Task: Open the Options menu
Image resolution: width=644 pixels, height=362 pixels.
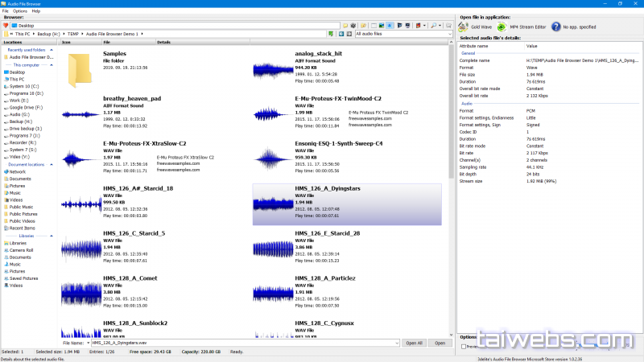Action: [19, 11]
